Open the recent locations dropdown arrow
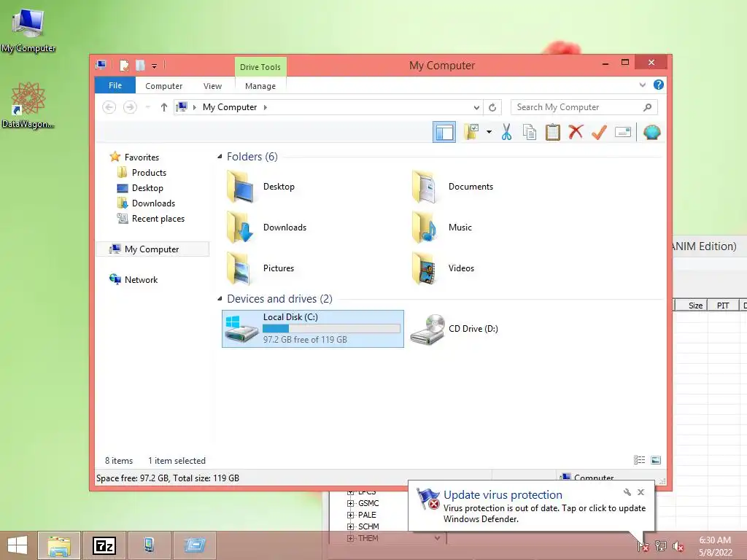The height and width of the screenshot is (560, 747). (x=148, y=107)
